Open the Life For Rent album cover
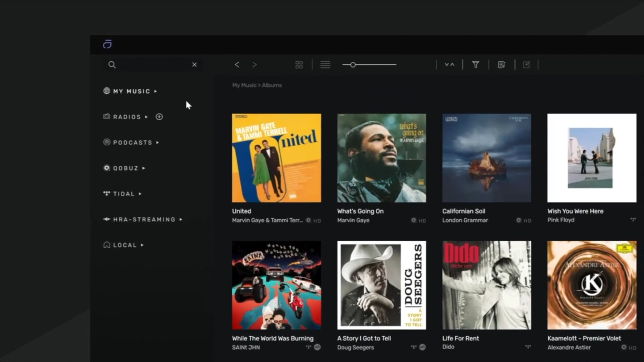Viewport: 644px width, 362px height. tap(487, 285)
